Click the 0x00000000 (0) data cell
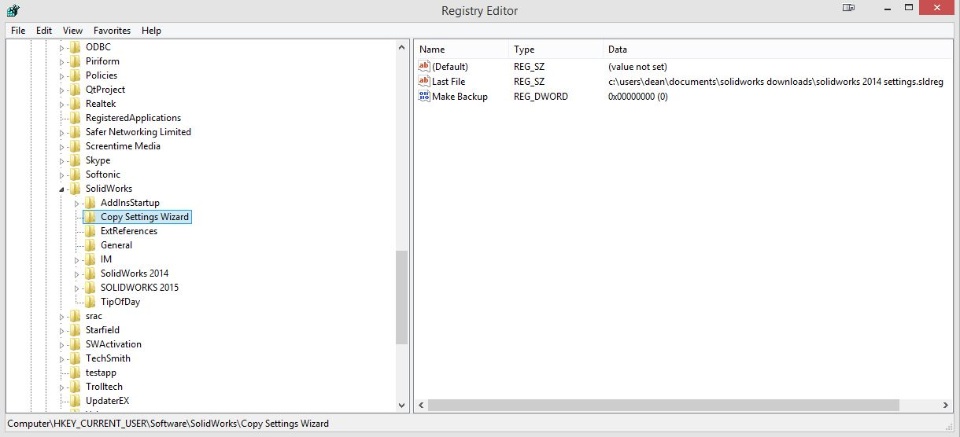Screen dimensions: 960x437 click(637, 96)
